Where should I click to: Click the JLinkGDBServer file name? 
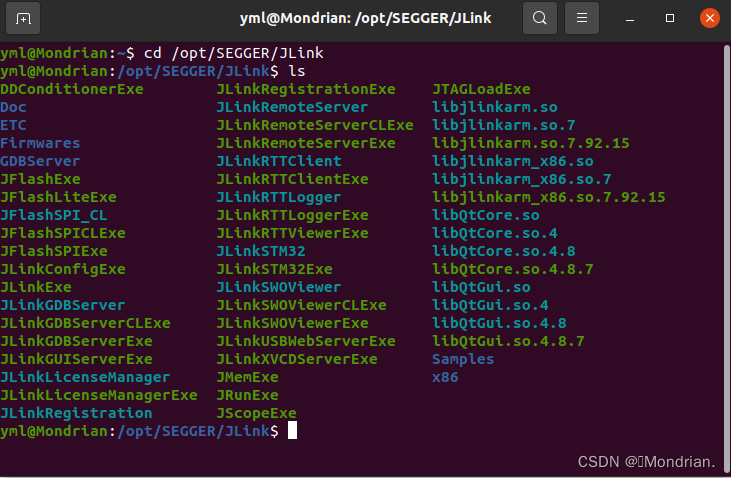tap(62, 305)
